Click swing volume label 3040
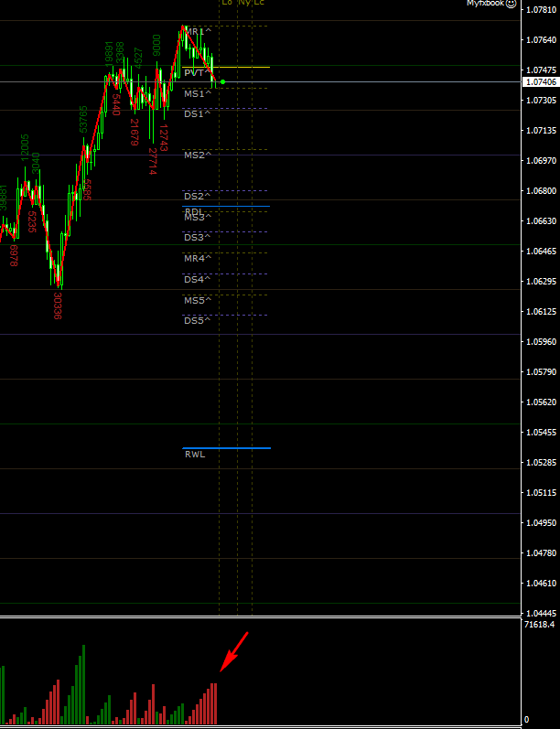The height and width of the screenshot is (729, 560). coord(36,163)
